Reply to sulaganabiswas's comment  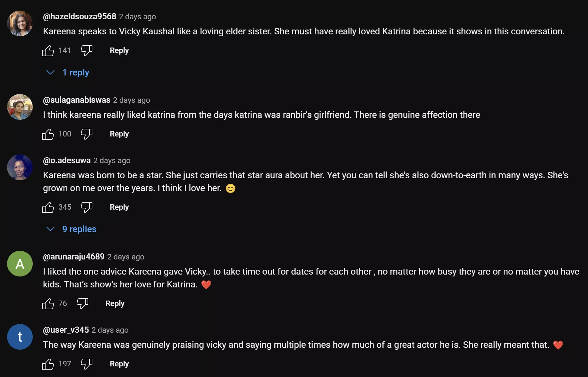point(119,134)
